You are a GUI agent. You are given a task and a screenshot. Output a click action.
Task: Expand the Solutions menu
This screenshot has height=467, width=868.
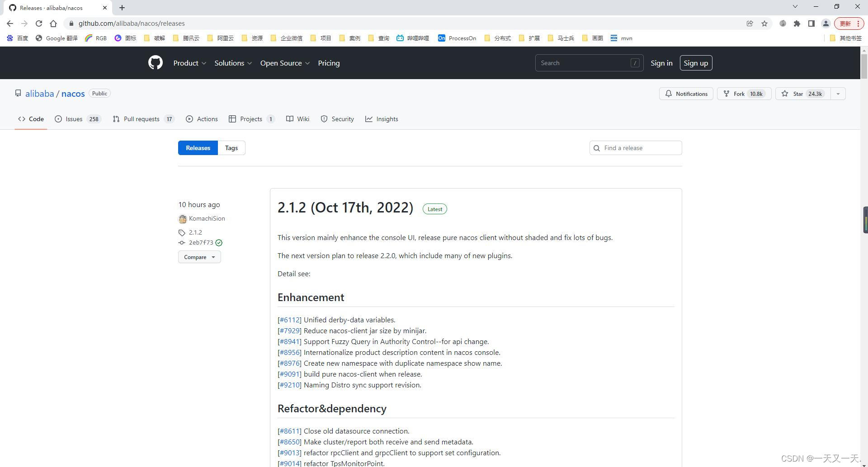coord(233,63)
